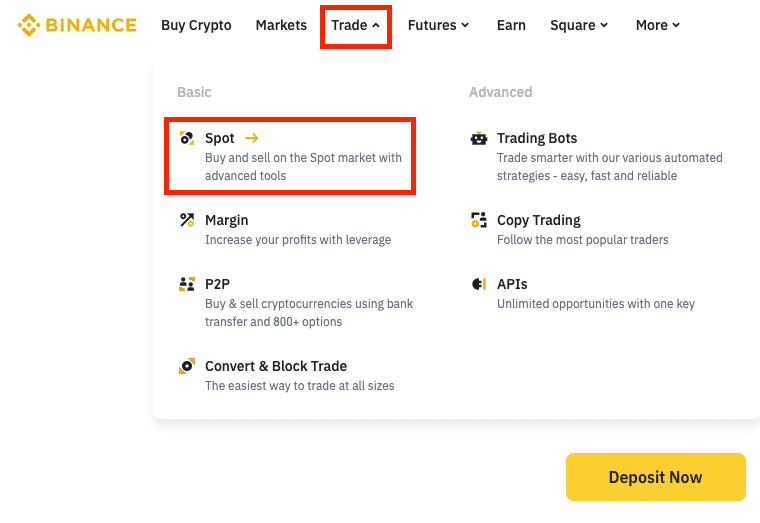Click the yellow arrow beside Spot
This screenshot has width=760, height=523.
[252, 138]
